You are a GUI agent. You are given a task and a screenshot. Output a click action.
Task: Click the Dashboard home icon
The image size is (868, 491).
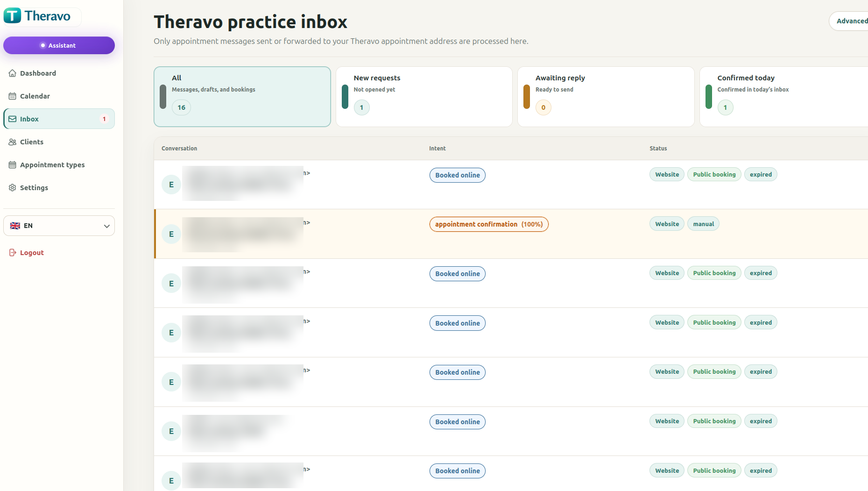coord(13,73)
